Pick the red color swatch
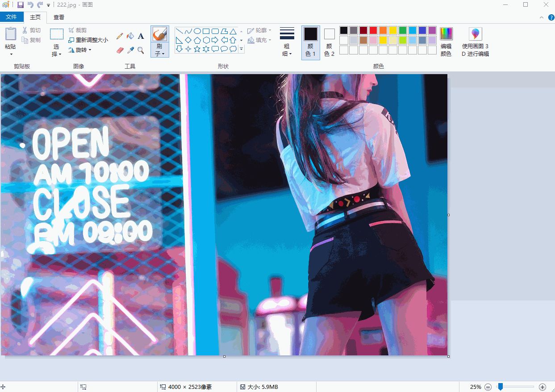Image resolution: width=555 pixels, height=392 pixels. click(373, 30)
